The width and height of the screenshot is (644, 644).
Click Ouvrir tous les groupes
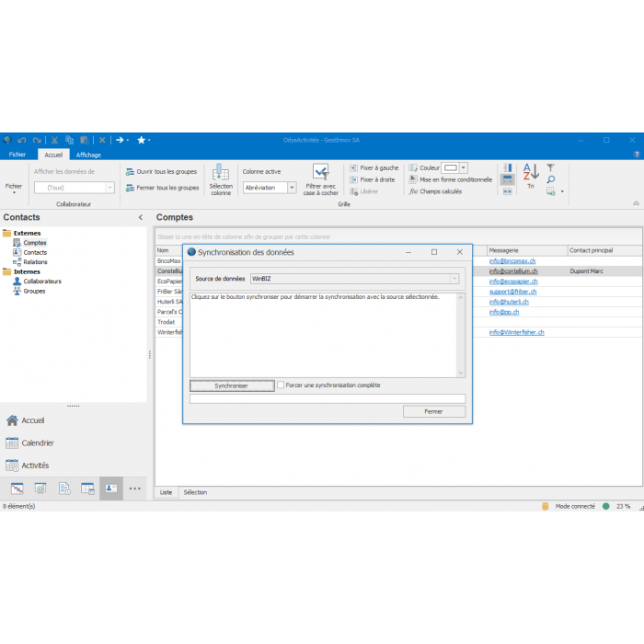coord(161,172)
